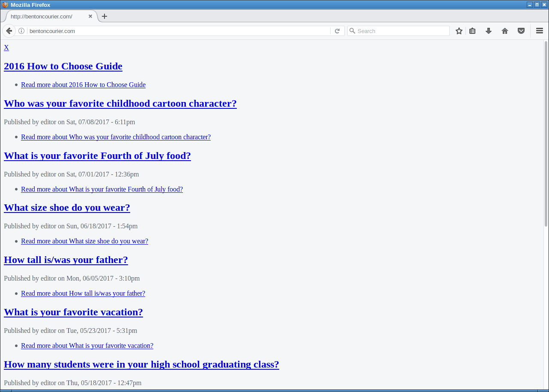
Task: Read more about How tall is/was your father
Action: [x=83, y=293]
